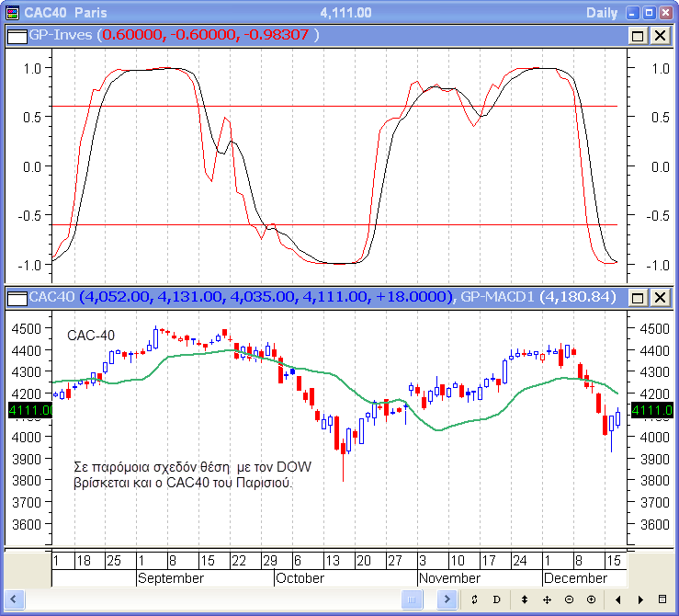The width and height of the screenshot is (679, 616).
Task: Close the GP-Inves indicator pane
Action: (x=660, y=35)
